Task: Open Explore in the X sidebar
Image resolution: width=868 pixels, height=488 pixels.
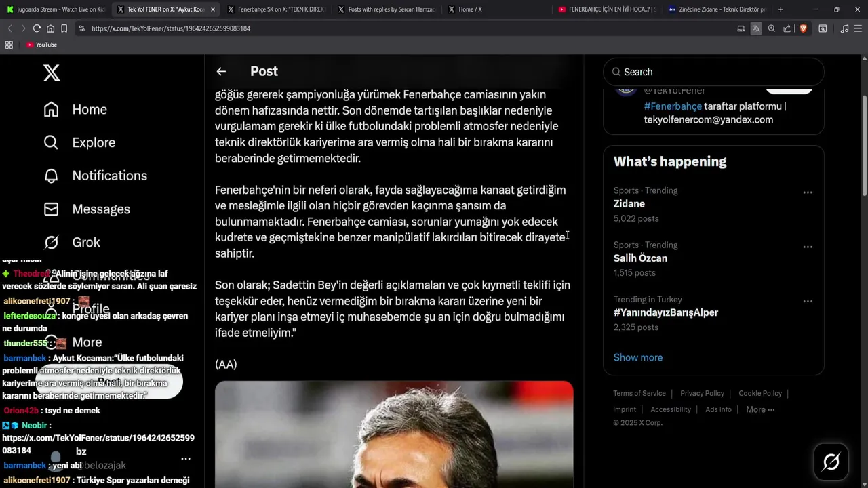Action: pos(79,142)
